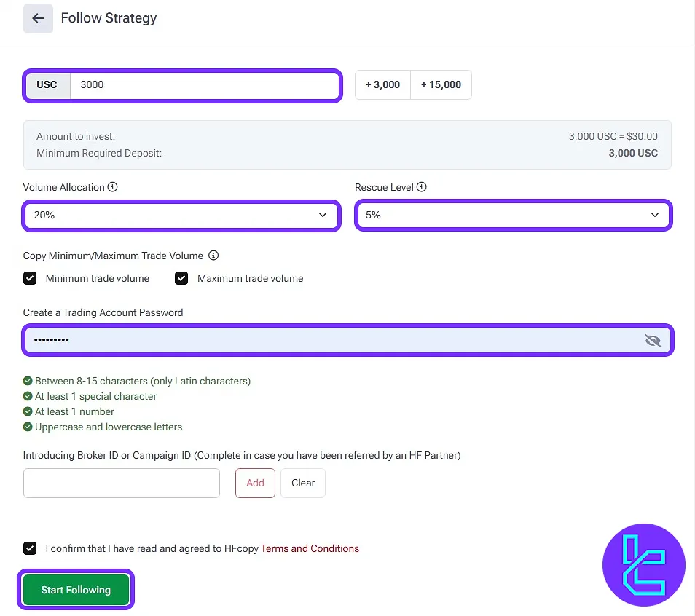
Task: Expand the Rescue Level 5% dropdown
Action: click(514, 216)
